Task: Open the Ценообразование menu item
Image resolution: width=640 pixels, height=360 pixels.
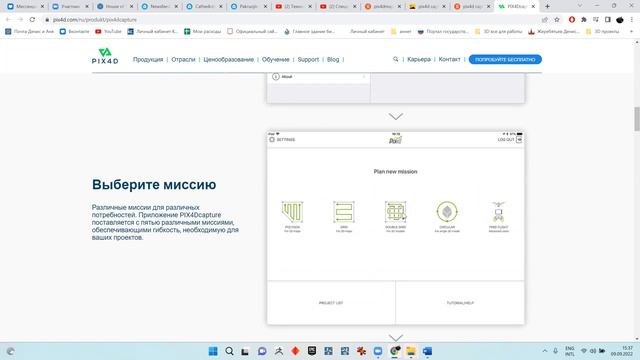Action: (x=229, y=60)
